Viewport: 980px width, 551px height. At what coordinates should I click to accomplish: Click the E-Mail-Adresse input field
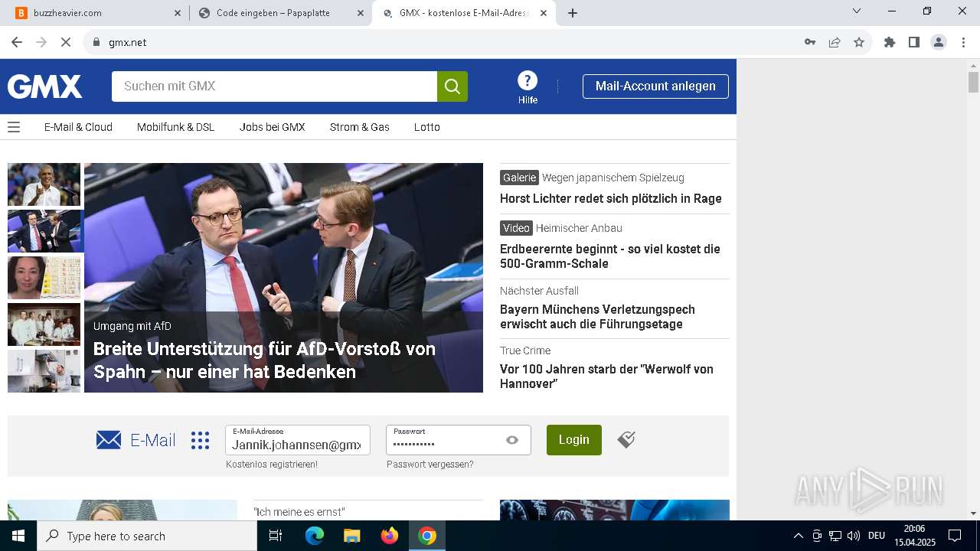(x=298, y=440)
